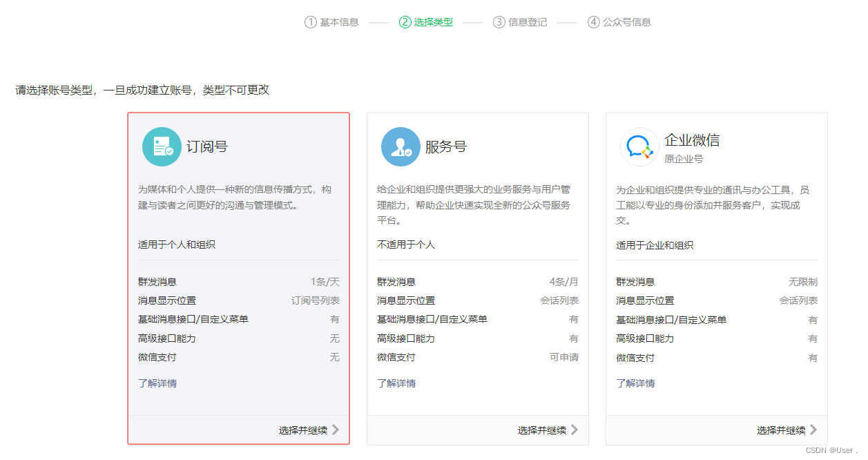This screenshot has width=868, height=460.
Task: Click the 订阅号 card title
Action: coord(207,146)
